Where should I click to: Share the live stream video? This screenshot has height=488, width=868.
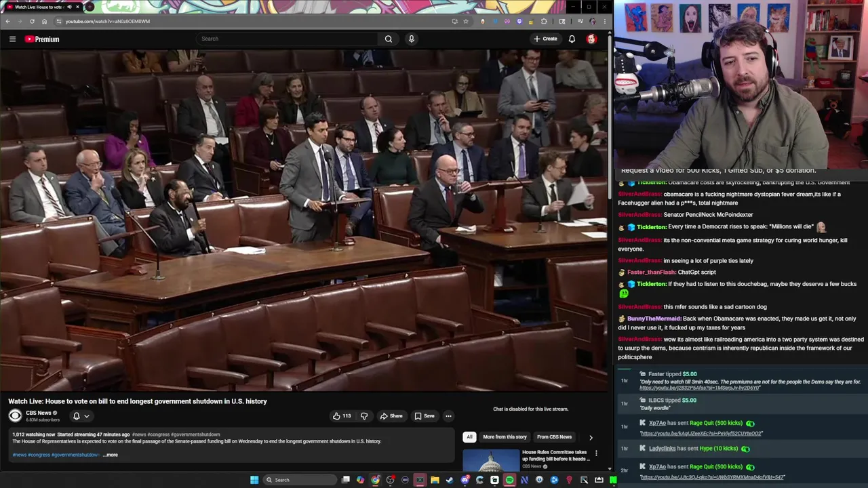pyautogui.click(x=391, y=416)
